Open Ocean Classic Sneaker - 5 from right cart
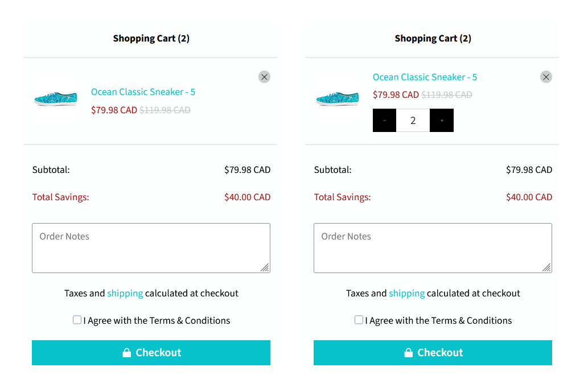This screenshot has width=588, height=392. 425,77
